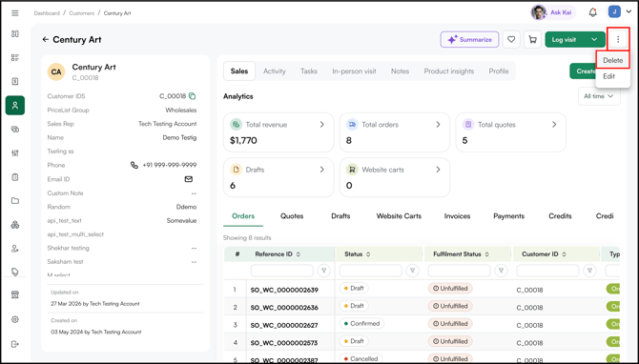The height and width of the screenshot is (364, 639).
Task: Click the heart favorite icon
Action: point(511,39)
